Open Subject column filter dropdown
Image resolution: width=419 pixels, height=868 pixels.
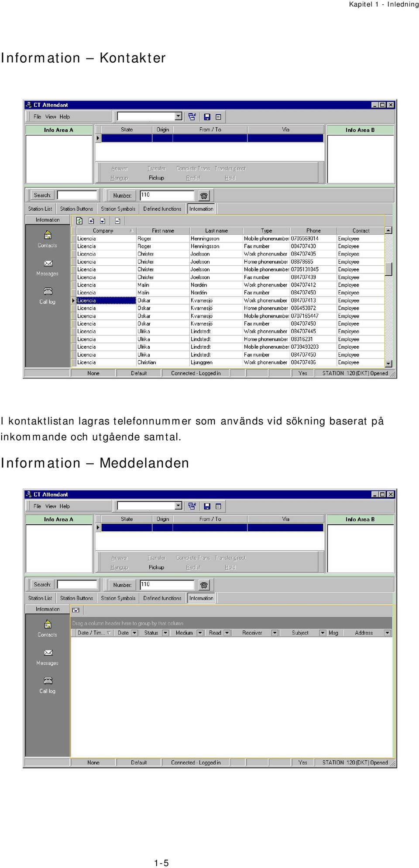pos(323,633)
